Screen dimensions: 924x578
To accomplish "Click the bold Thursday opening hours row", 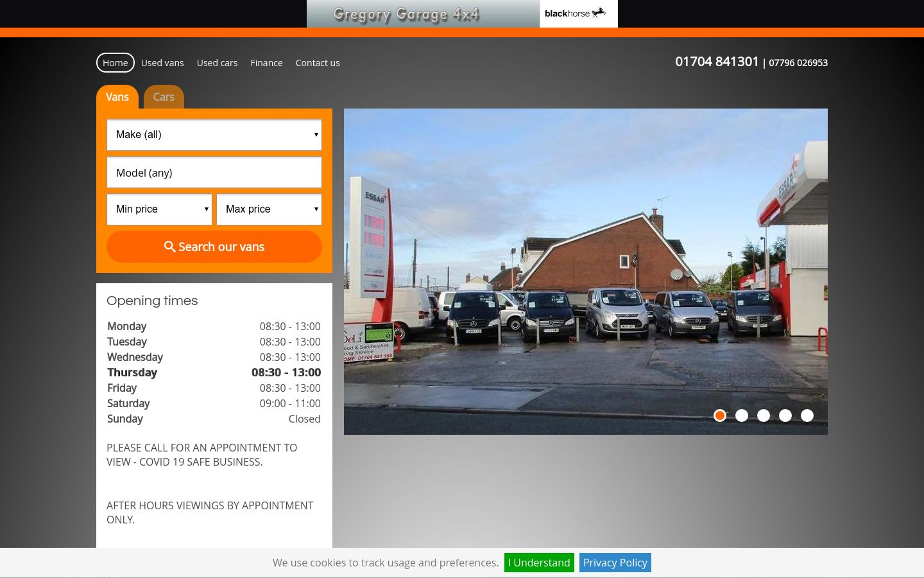I will click(x=214, y=372).
